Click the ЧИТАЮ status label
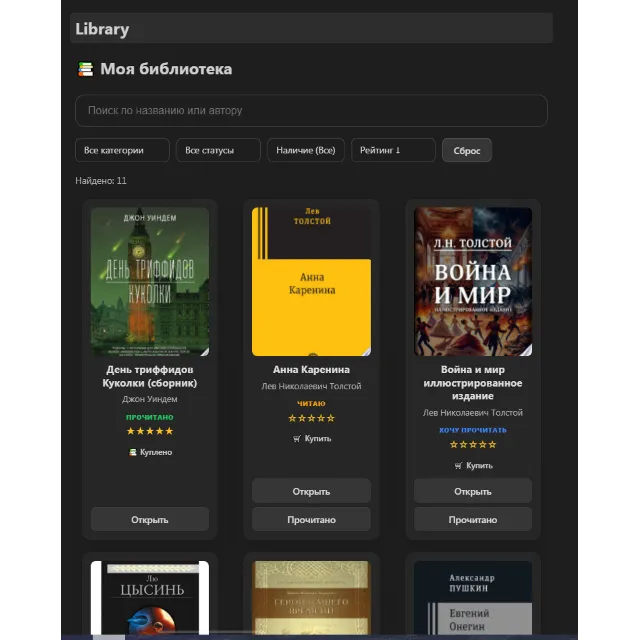640x640 pixels. pyautogui.click(x=311, y=404)
